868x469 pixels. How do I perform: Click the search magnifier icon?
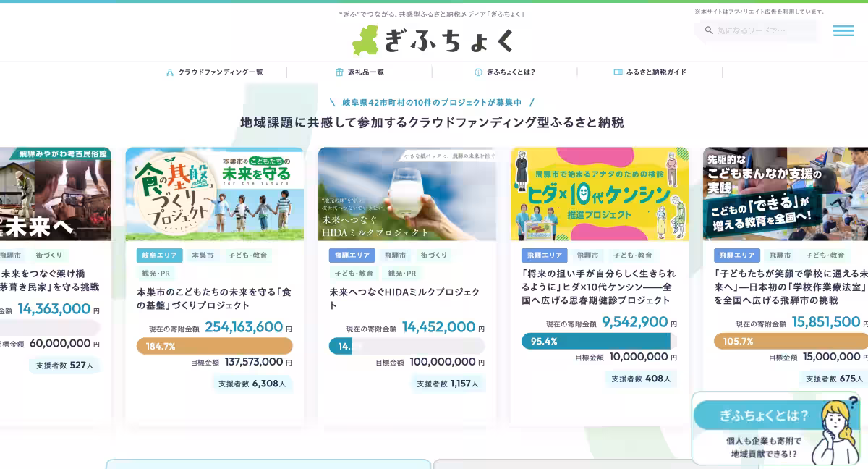click(x=709, y=30)
